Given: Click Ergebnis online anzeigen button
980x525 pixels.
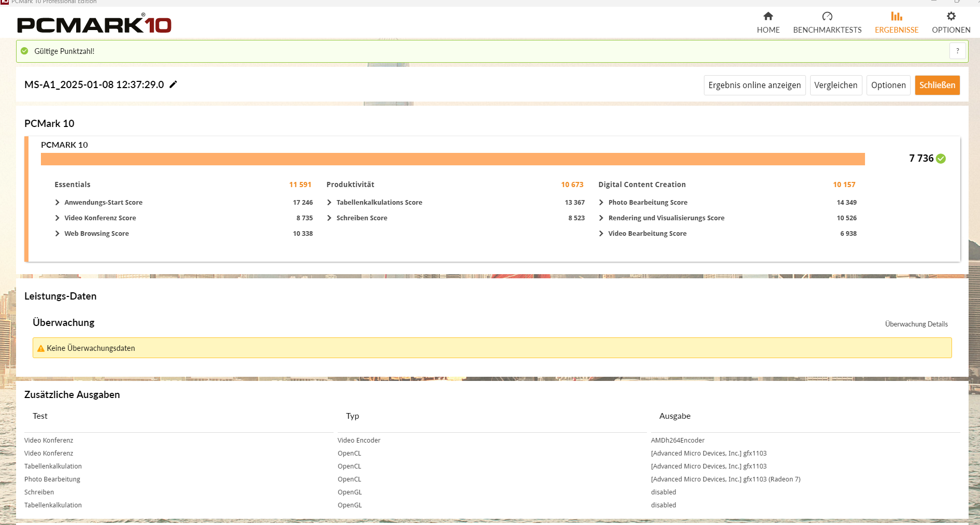Looking at the screenshot, I should 755,85.
